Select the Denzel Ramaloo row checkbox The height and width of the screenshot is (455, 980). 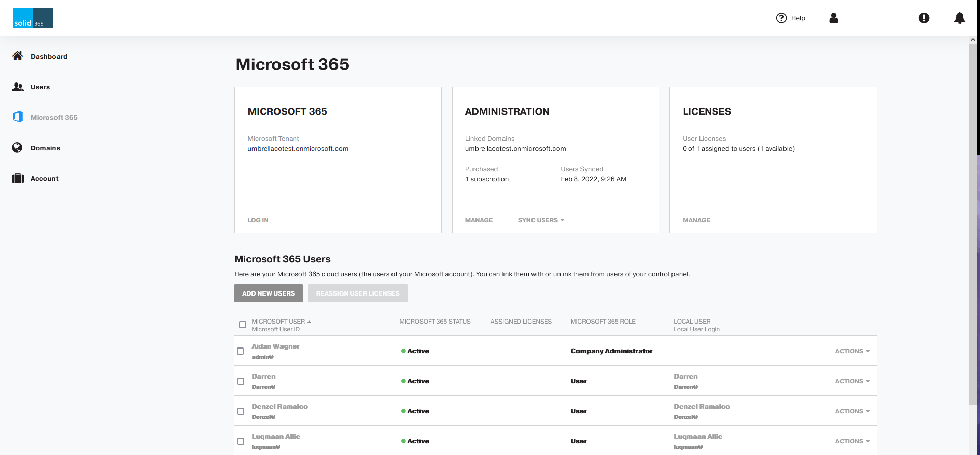[241, 411]
